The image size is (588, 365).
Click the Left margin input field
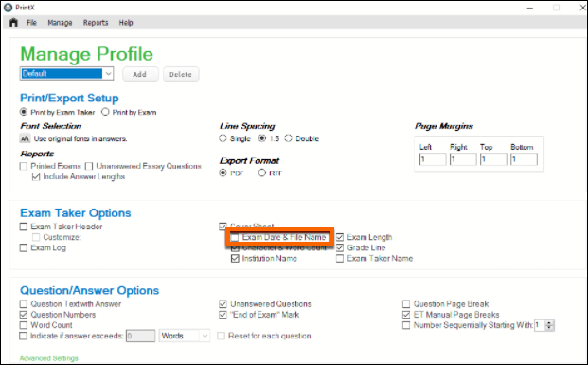point(433,159)
